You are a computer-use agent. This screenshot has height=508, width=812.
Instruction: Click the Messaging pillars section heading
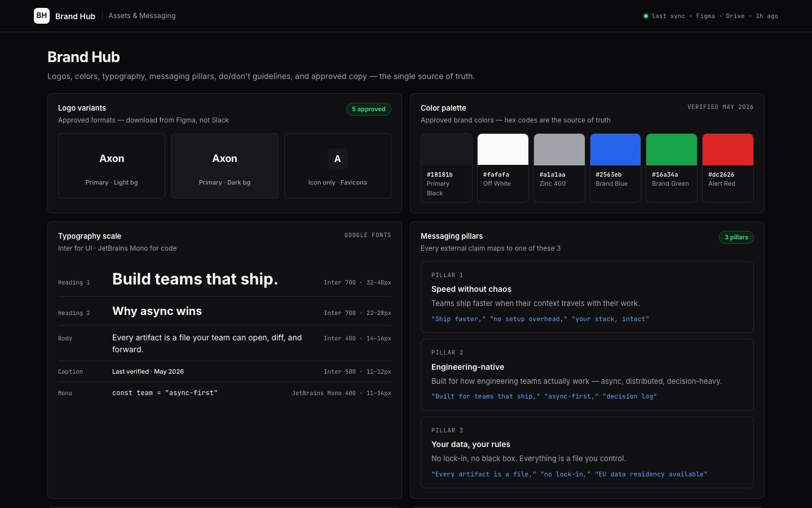tap(452, 236)
